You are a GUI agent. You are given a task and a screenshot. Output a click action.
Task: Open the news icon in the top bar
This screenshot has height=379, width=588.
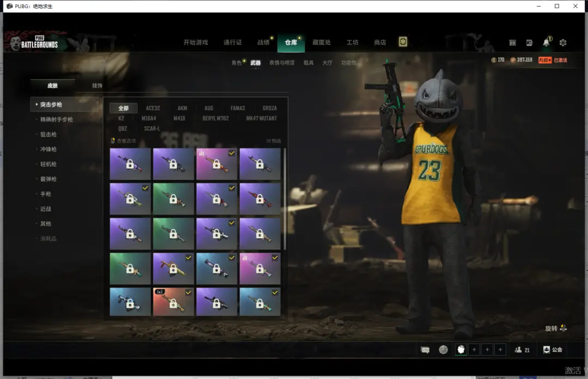[x=529, y=43]
